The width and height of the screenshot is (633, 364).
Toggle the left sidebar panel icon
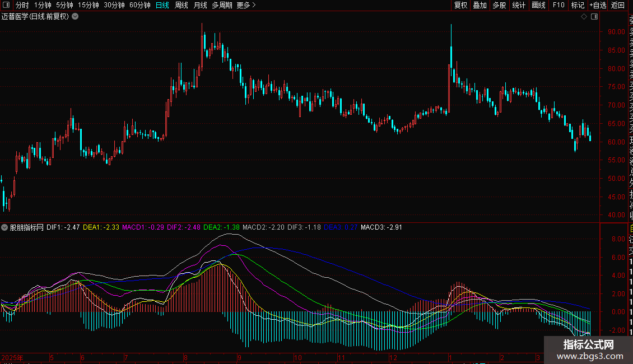6,6
